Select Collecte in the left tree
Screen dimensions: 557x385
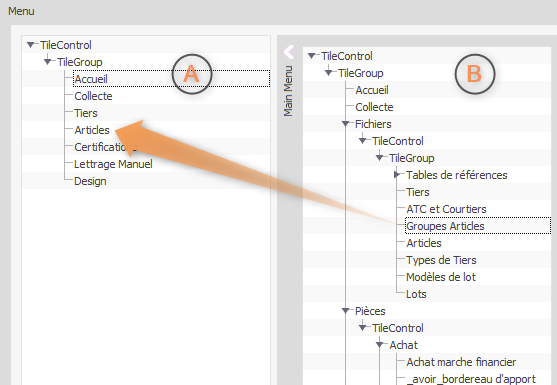click(x=93, y=96)
